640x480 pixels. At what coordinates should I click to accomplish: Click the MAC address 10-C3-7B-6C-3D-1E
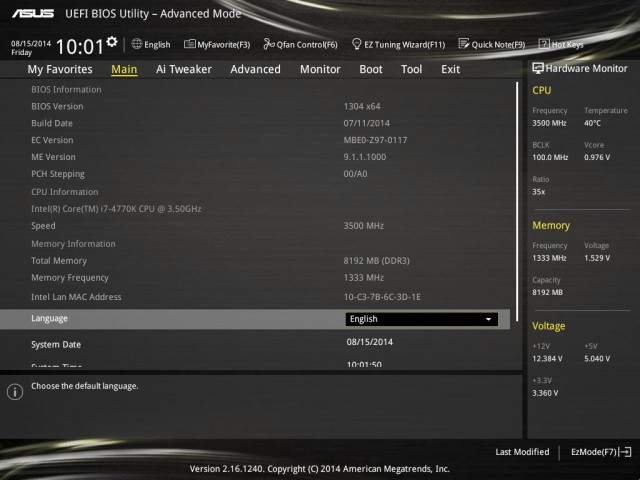pyautogui.click(x=382, y=297)
